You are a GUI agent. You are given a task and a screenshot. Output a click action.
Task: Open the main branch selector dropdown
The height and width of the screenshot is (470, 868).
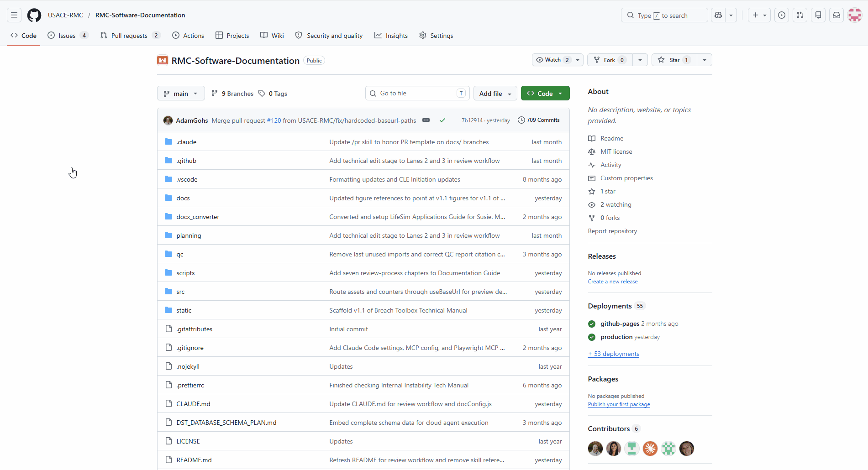[x=181, y=94]
